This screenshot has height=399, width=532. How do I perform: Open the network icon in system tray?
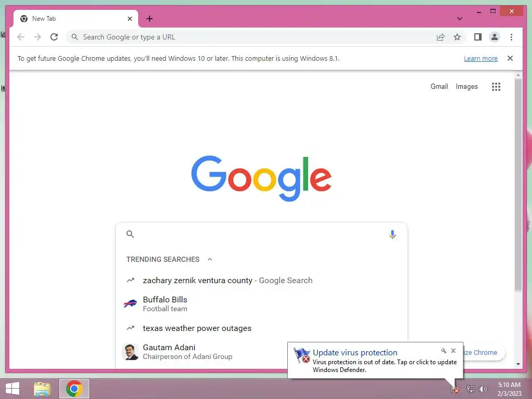coord(470,389)
